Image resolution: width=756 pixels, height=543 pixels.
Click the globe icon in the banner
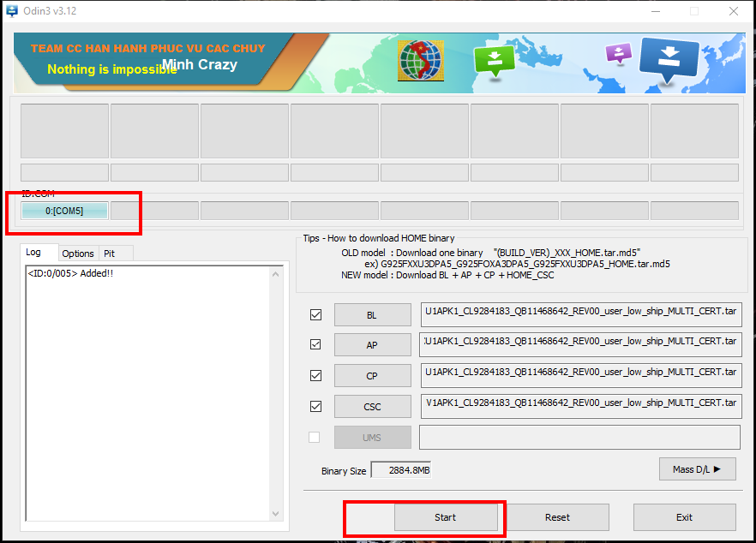(419, 61)
